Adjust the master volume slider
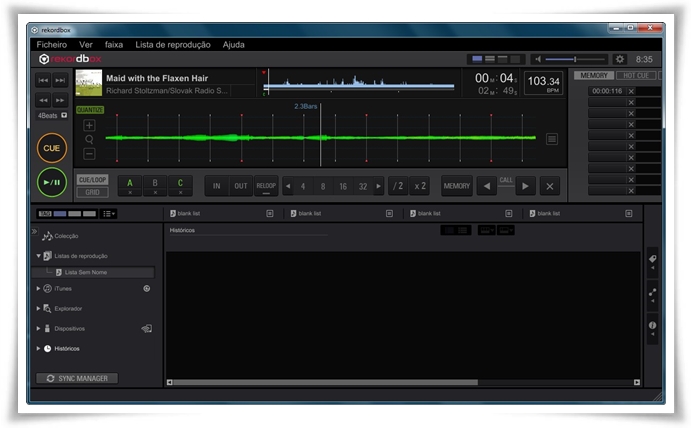691x428 pixels. coord(575,59)
